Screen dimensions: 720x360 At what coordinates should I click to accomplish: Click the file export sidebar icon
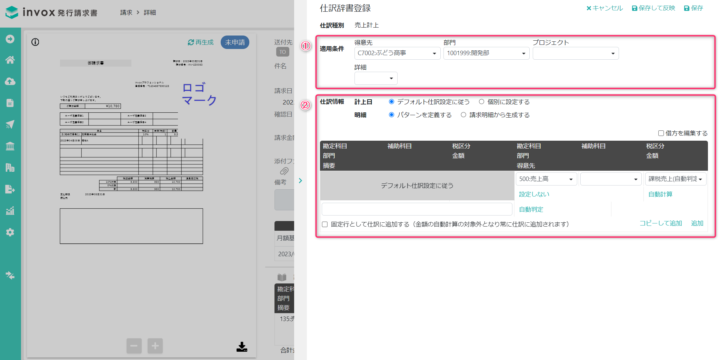coord(10,189)
